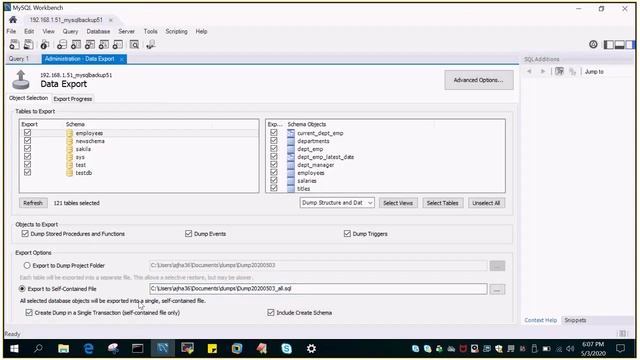Open the Context Help tab
Viewport: 640px width, 360px height.
pos(540,320)
